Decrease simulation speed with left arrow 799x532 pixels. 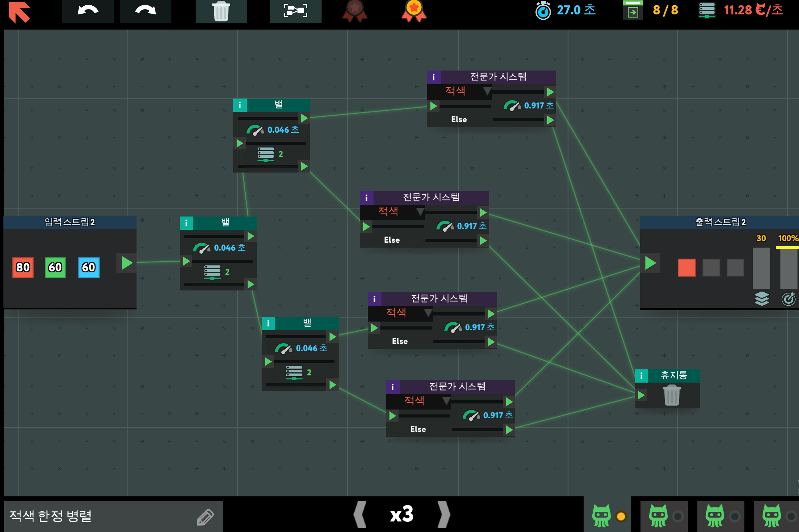tap(360, 515)
